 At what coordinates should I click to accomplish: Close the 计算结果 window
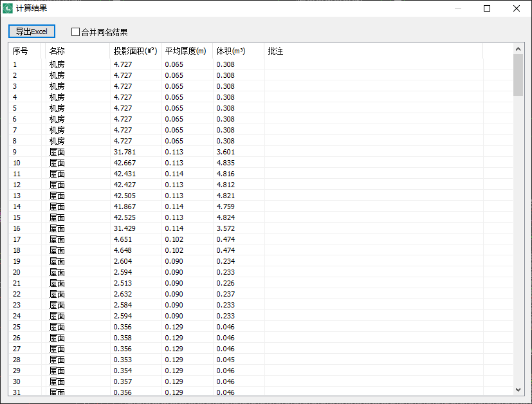pos(517,8)
